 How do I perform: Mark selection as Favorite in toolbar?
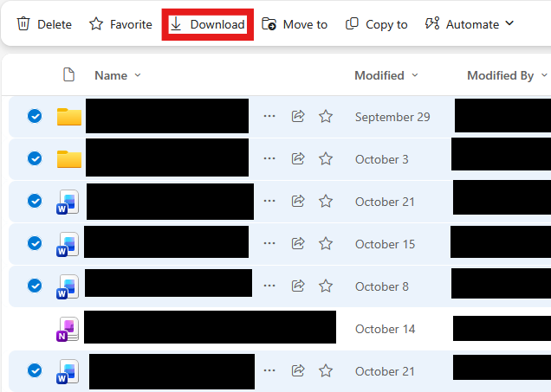[120, 24]
